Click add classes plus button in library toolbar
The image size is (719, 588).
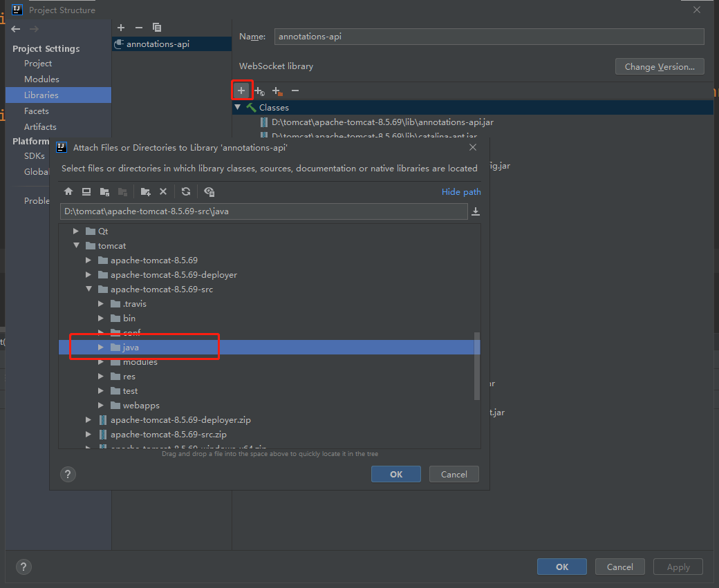[x=241, y=91]
